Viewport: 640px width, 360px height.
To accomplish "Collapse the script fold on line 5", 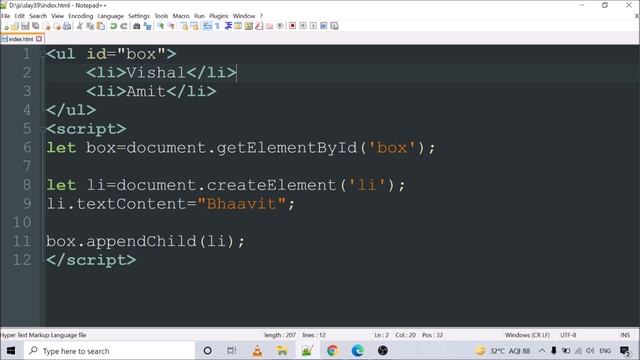I will click(x=43, y=129).
